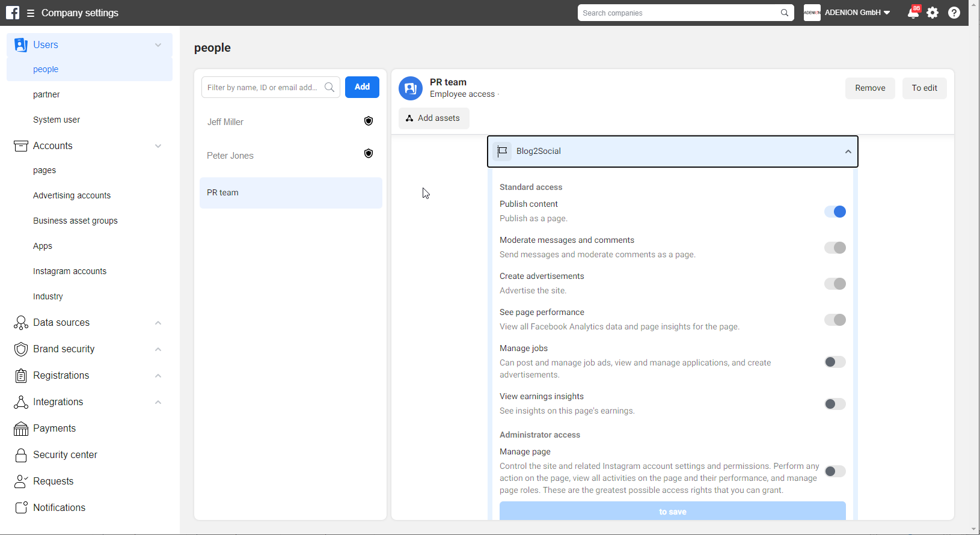Click the Remove button
Viewport: 980px width, 535px height.
click(870, 88)
